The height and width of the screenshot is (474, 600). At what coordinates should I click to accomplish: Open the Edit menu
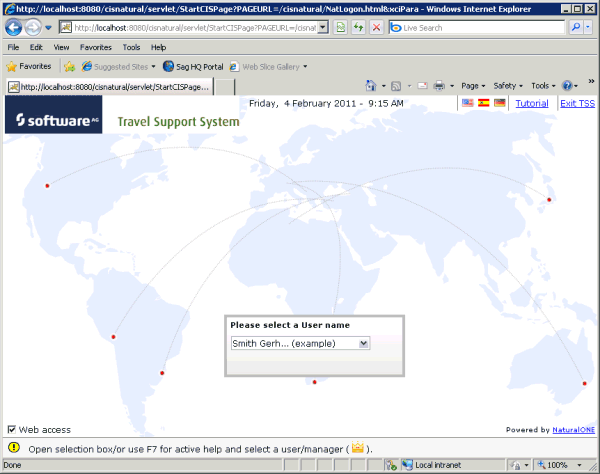(36, 47)
